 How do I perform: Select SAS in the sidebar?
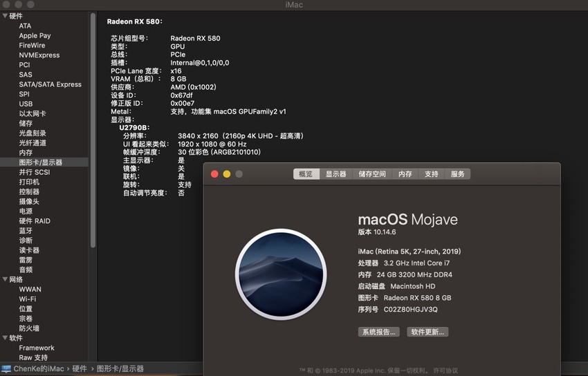click(x=26, y=75)
